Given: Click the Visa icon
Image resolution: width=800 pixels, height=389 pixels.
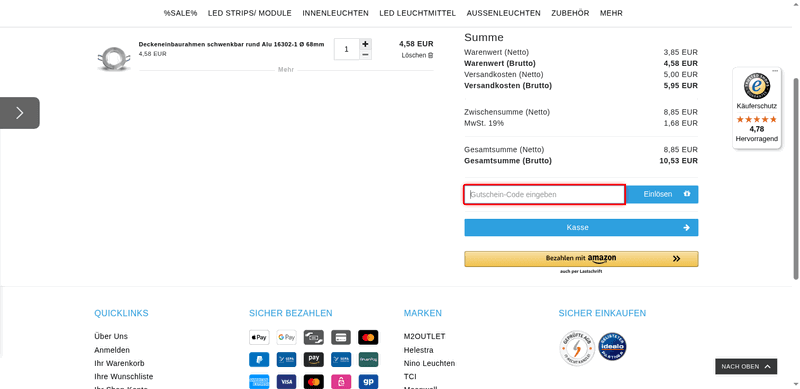Looking at the screenshot, I should tap(287, 382).
